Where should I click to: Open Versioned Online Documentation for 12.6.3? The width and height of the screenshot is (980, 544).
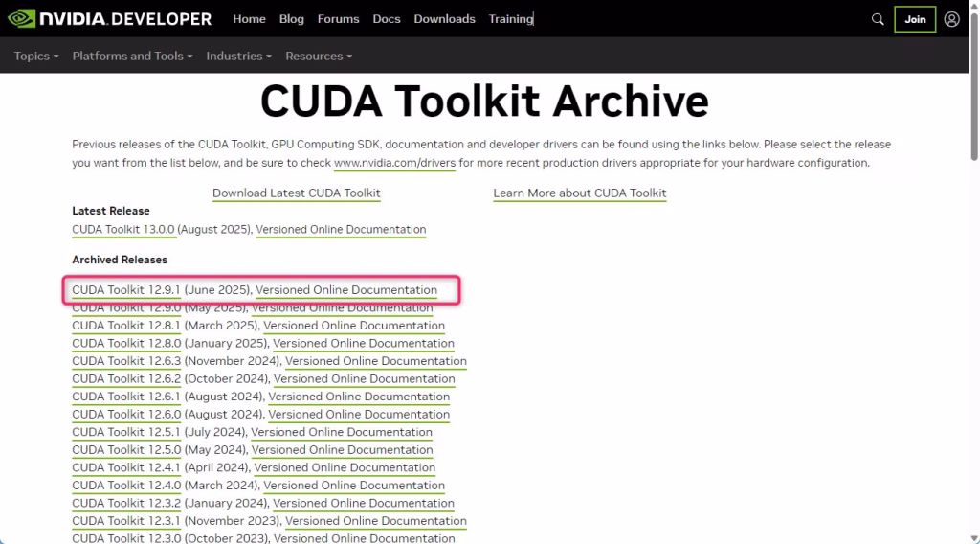click(375, 361)
